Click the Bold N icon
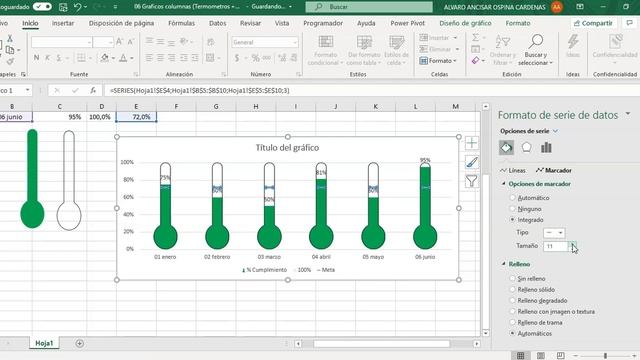 click(x=36, y=58)
